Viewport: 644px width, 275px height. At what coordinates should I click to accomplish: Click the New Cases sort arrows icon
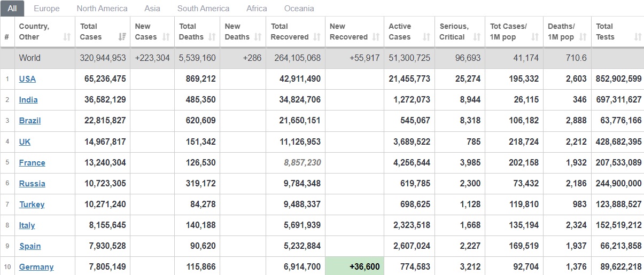[x=166, y=37]
